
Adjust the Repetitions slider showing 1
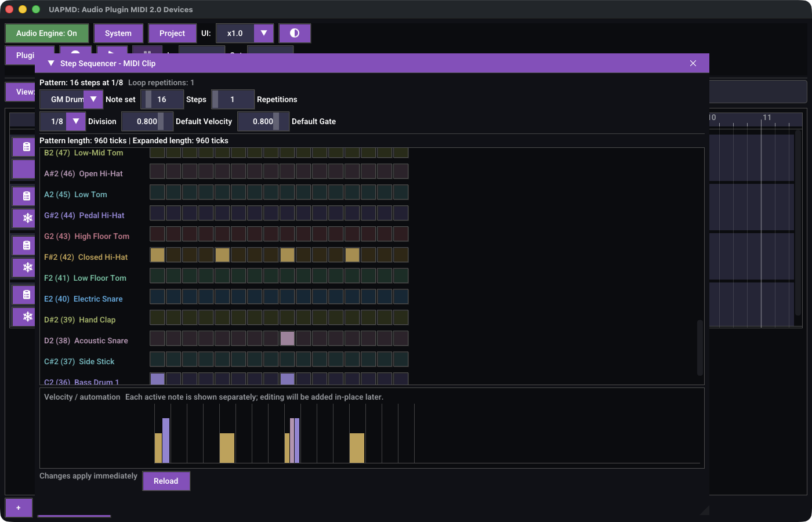(x=233, y=99)
